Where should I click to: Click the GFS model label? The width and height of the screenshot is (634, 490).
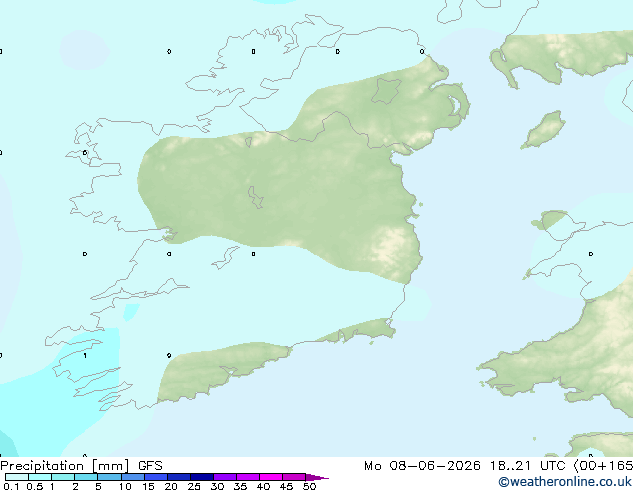150,466
